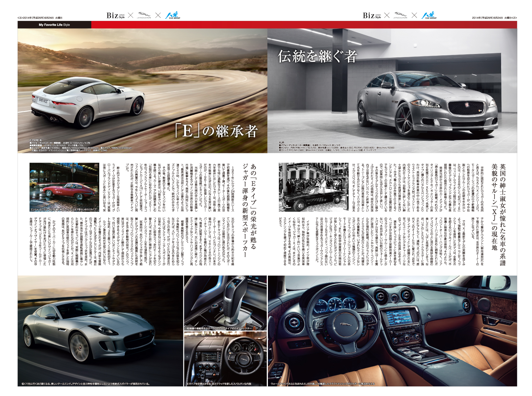Click the 「E」の継承者 headline

216,131
